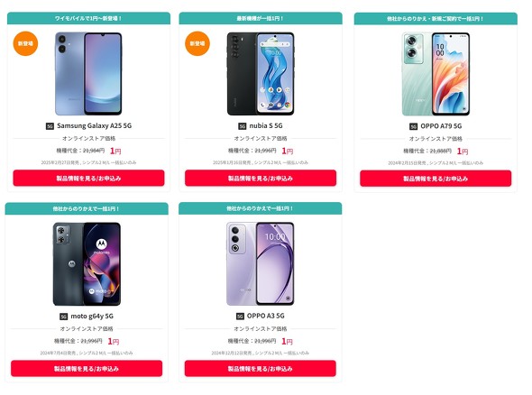532x395 pixels.
Task: Click the orange new-arrival badge on nubia S
Action: (x=197, y=43)
